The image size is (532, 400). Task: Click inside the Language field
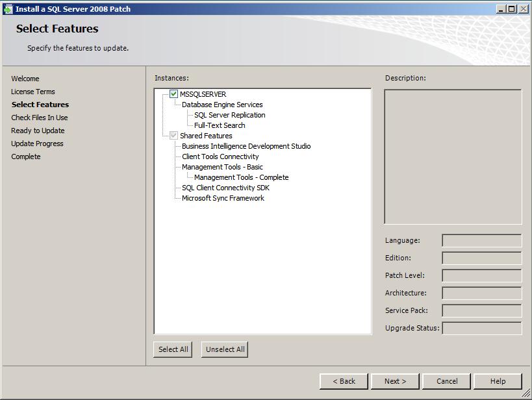[481, 240]
